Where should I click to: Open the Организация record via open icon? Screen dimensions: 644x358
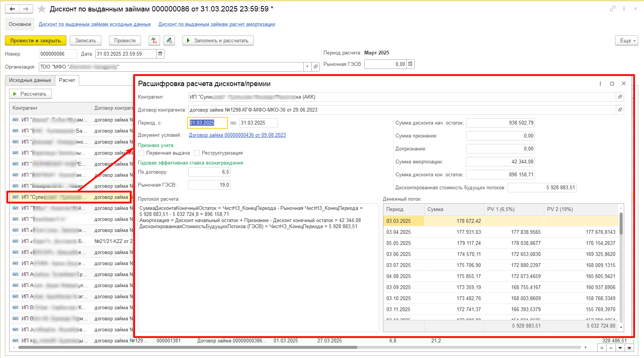click(x=316, y=67)
